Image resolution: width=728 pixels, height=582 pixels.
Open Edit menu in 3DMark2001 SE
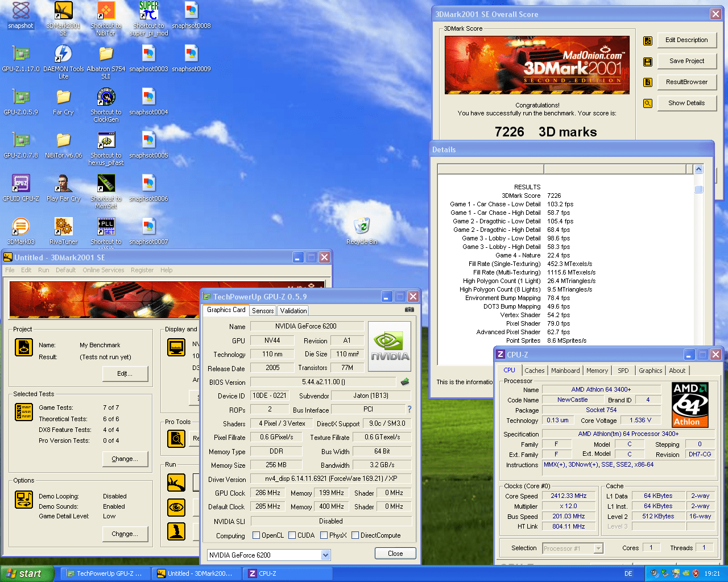click(x=26, y=270)
